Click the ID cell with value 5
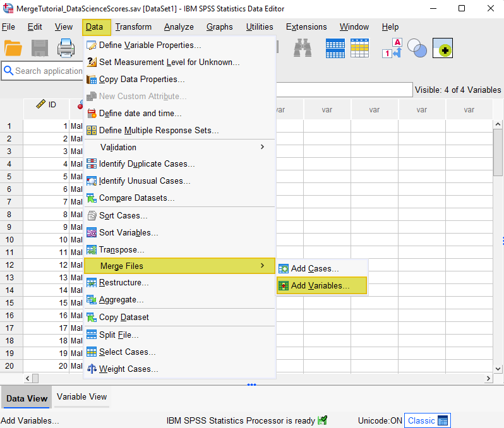This screenshot has height=428, width=504. pos(46,177)
